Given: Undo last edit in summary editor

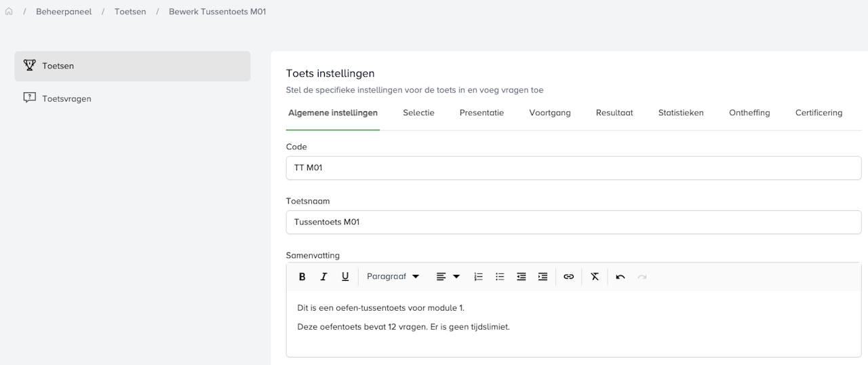Looking at the screenshot, I should [x=620, y=277].
